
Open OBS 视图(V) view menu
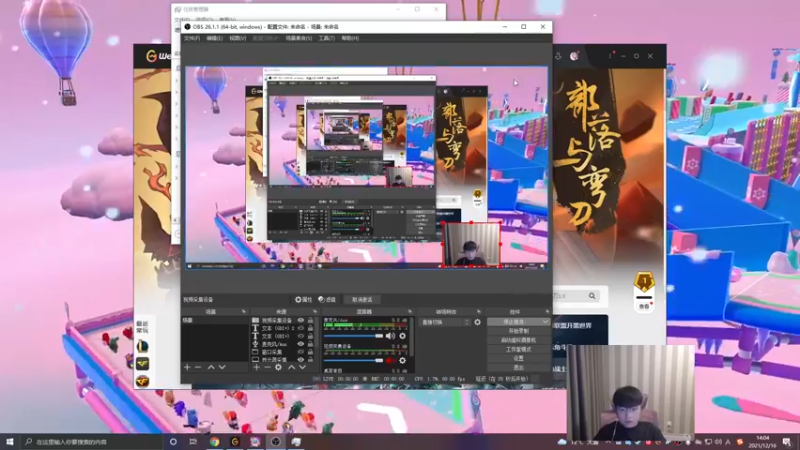[237, 38]
